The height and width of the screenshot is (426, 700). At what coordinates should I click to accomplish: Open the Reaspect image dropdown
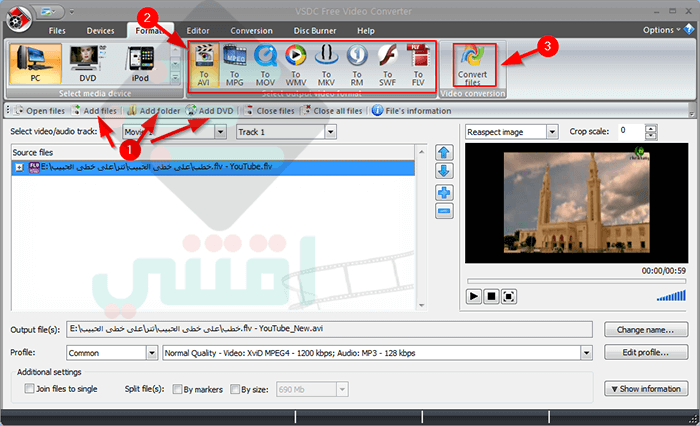tap(552, 132)
